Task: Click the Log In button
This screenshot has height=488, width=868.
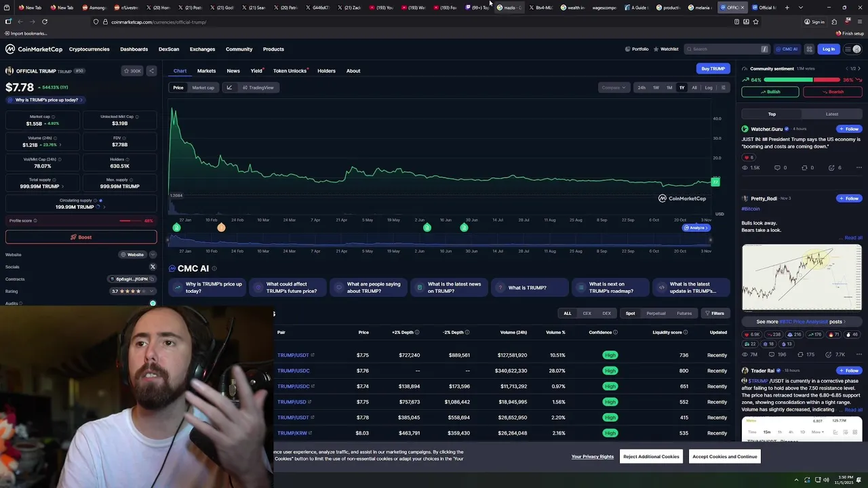Action: (829, 49)
